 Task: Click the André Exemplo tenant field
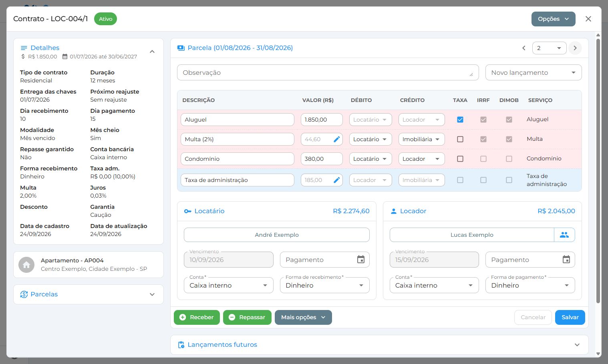tap(276, 235)
